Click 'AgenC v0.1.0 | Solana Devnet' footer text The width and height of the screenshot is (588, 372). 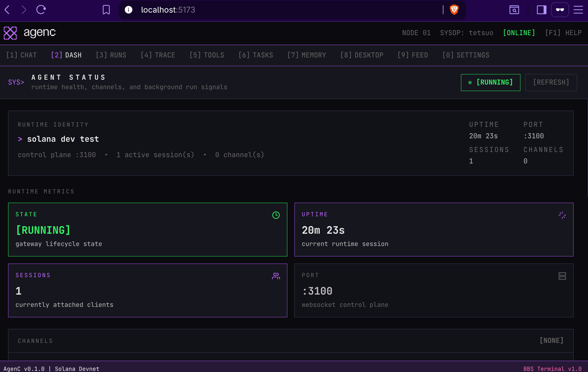[51, 369]
